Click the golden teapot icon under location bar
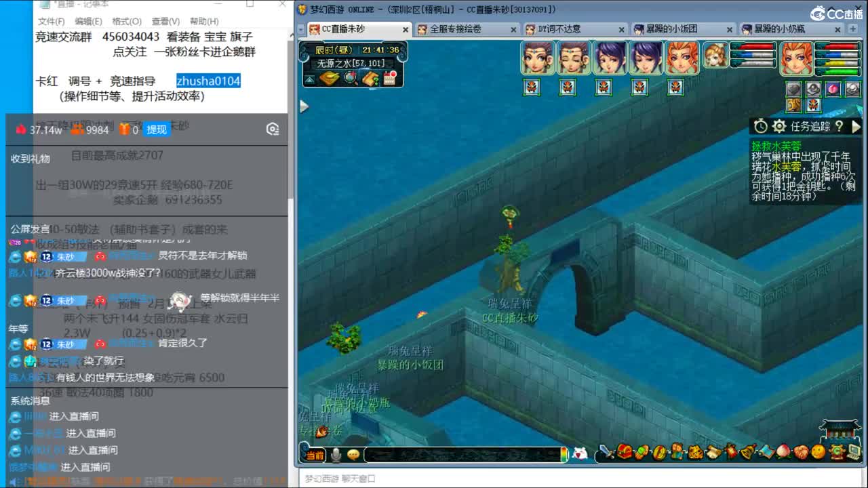 pyautogui.click(x=330, y=79)
